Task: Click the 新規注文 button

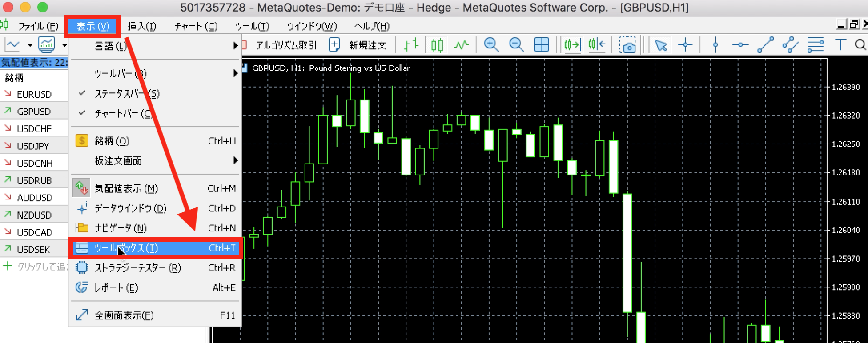Action: 367,45
